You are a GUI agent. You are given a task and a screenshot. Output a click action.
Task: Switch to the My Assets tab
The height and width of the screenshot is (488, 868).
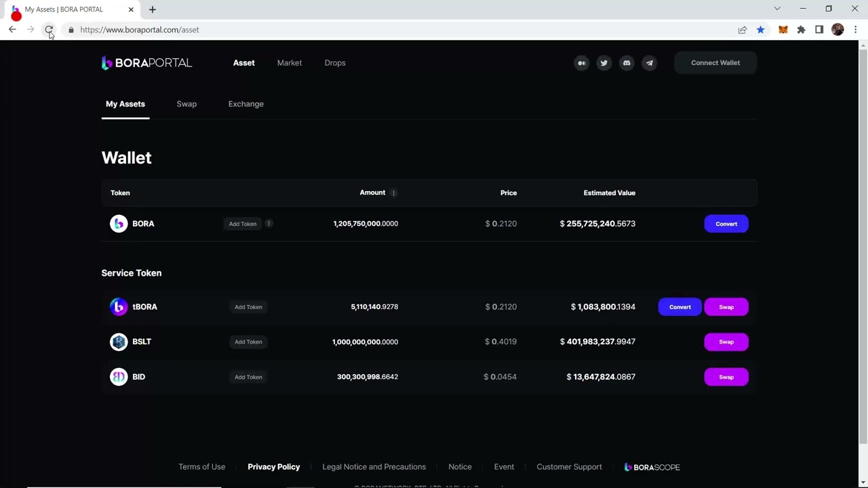click(125, 104)
